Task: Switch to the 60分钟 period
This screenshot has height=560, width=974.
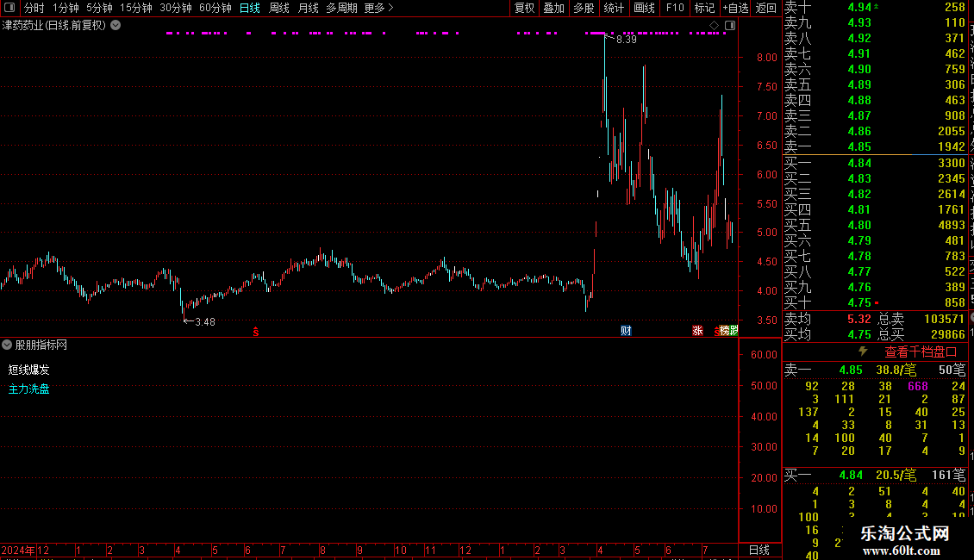Action: coord(215,8)
